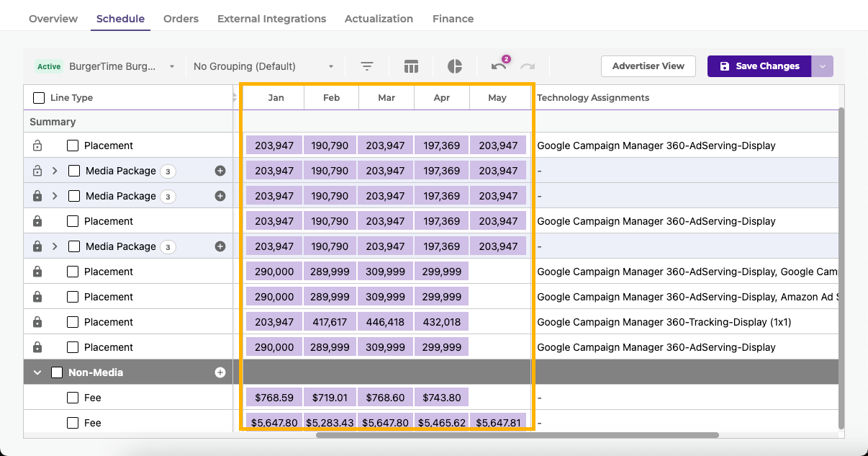Click the undo arrow with badge
The height and width of the screenshot is (456, 868).
499,66
